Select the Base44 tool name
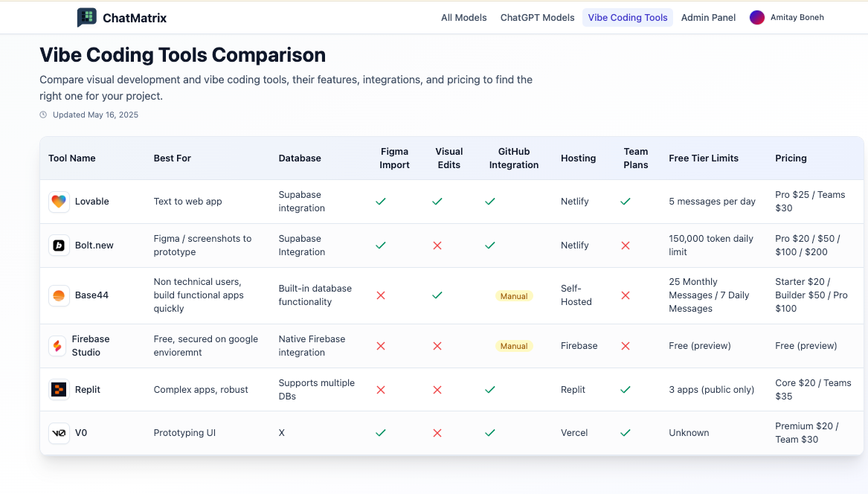Screen dimensions: 868x494 92,295
